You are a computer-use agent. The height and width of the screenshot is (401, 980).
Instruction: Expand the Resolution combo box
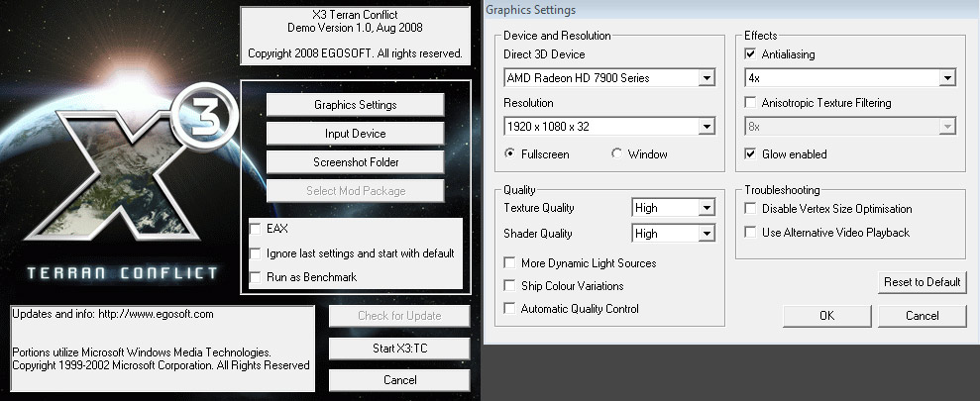(707, 126)
